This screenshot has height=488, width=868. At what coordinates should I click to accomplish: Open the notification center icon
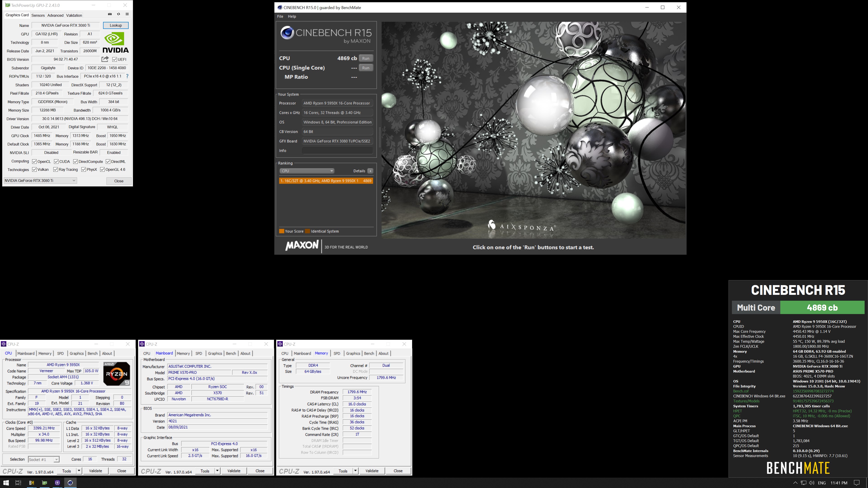point(857,483)
